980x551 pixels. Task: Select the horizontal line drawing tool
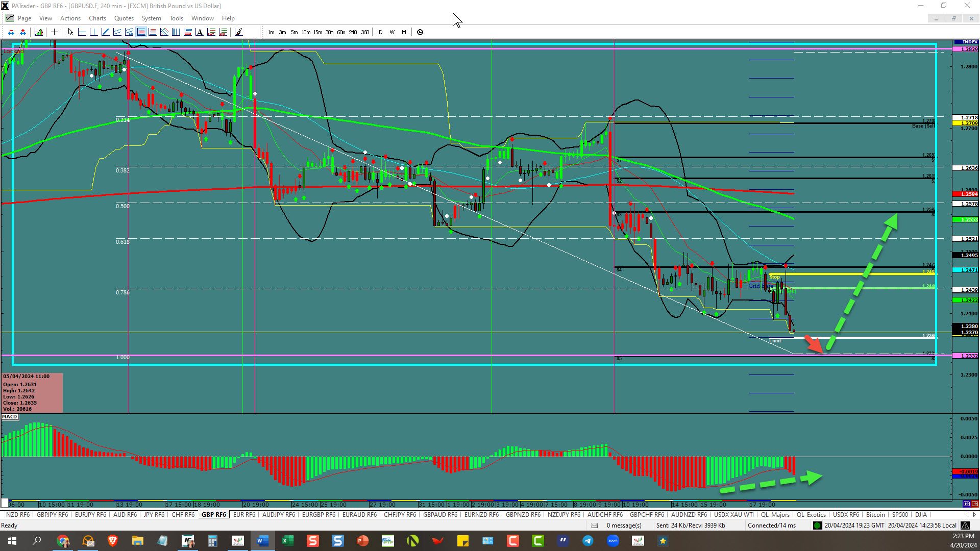82,32
